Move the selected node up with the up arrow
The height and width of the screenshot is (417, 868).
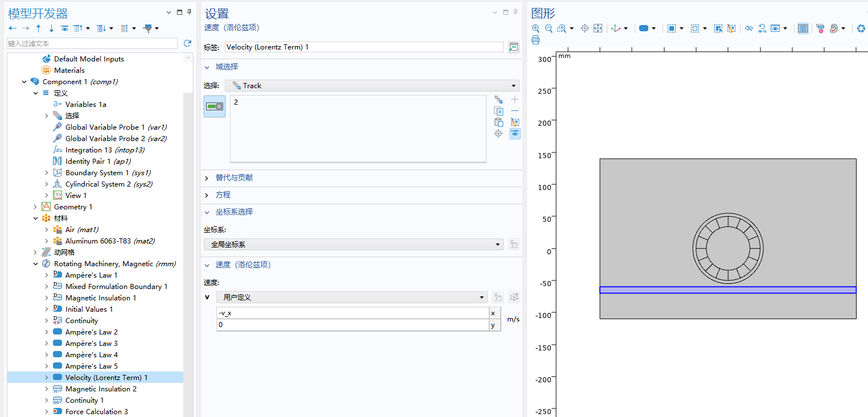[38, 28]
